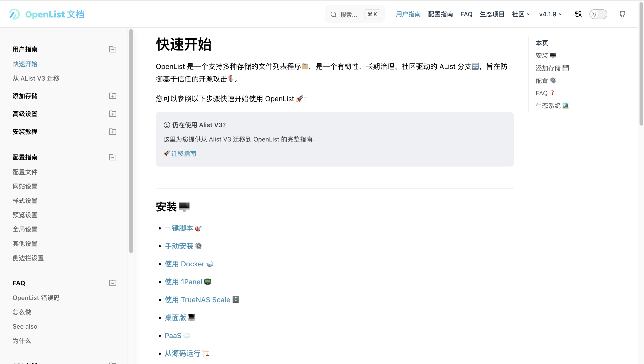This screenshot has height=364, width=644.
Task: Select 网站设置 in the sidebar
Action: click(25, 186)
